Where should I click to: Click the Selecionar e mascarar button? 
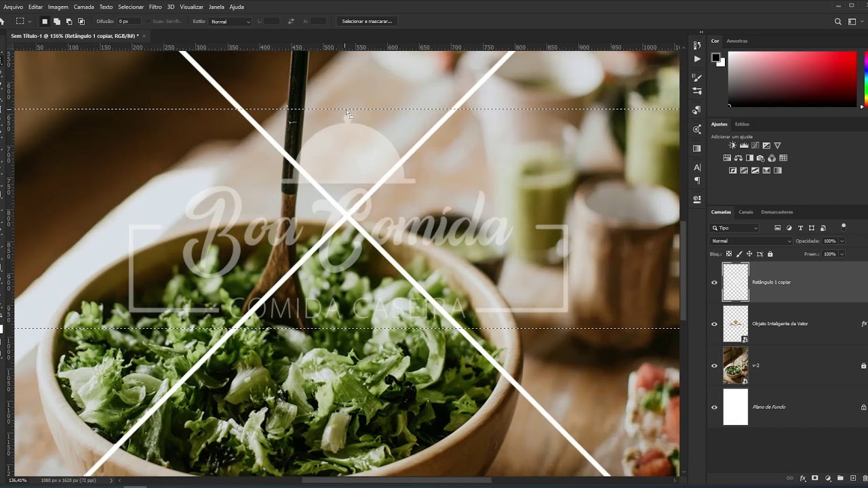tap(367, 22)
